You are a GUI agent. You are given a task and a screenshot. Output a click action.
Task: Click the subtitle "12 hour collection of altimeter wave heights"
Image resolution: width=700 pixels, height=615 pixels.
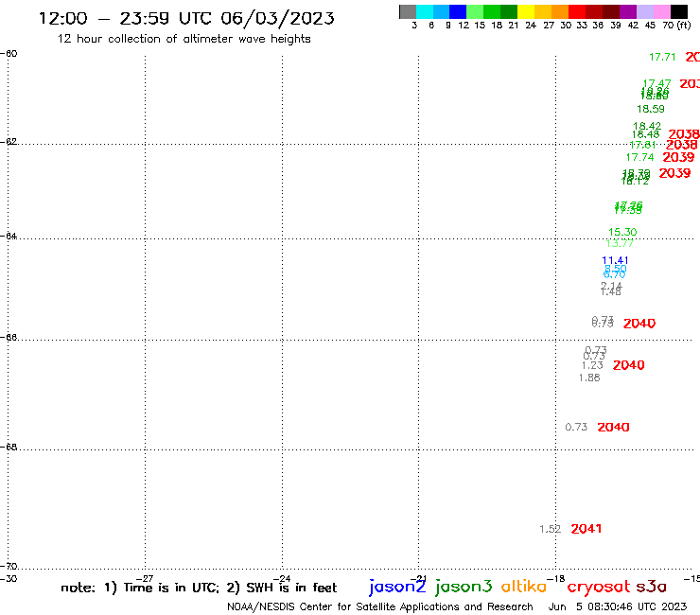184,39
